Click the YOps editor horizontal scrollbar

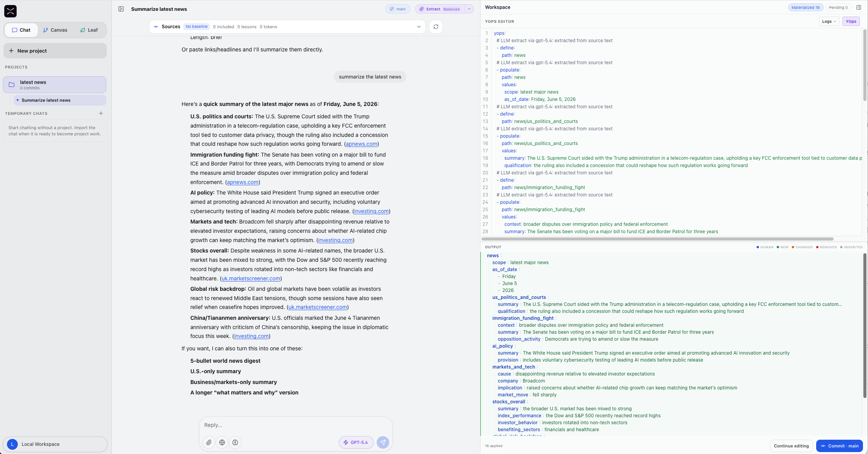(658, 239)
